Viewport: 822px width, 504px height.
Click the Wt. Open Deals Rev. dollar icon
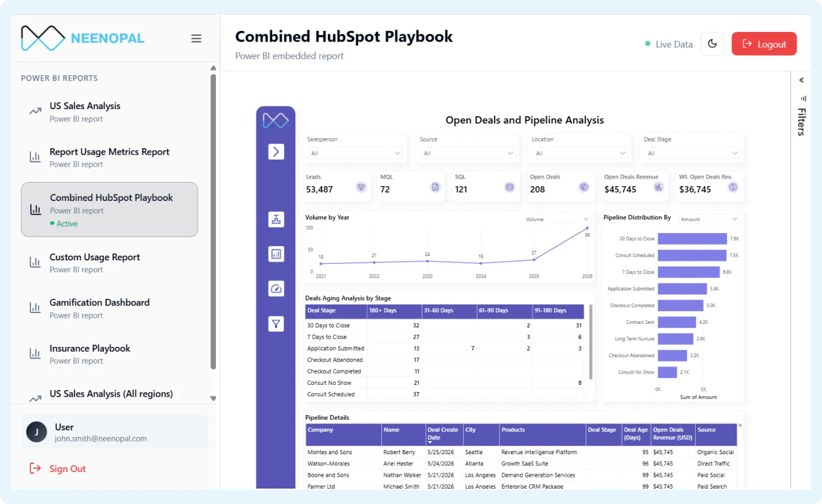(x=733, y=187)
